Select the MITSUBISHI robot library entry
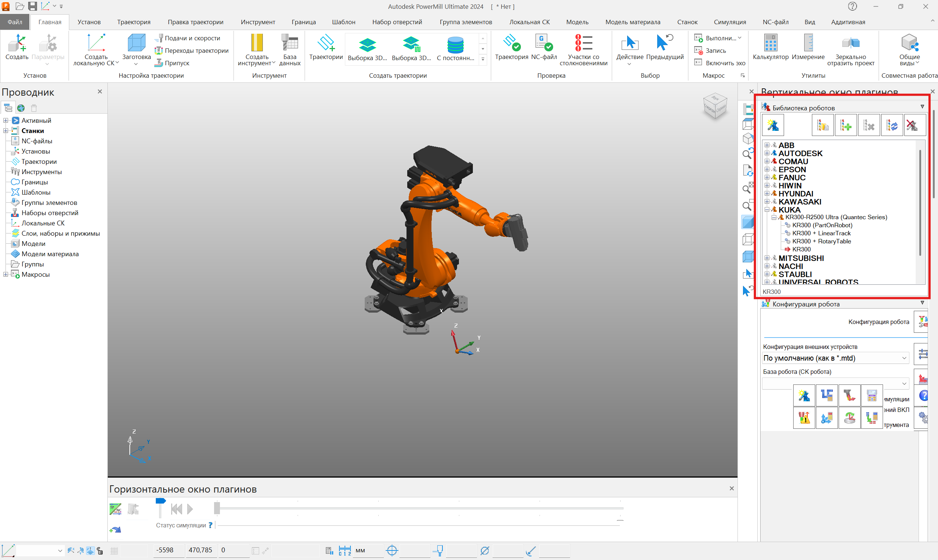This screenshot has height=560, width=938. tap(801, 258)
